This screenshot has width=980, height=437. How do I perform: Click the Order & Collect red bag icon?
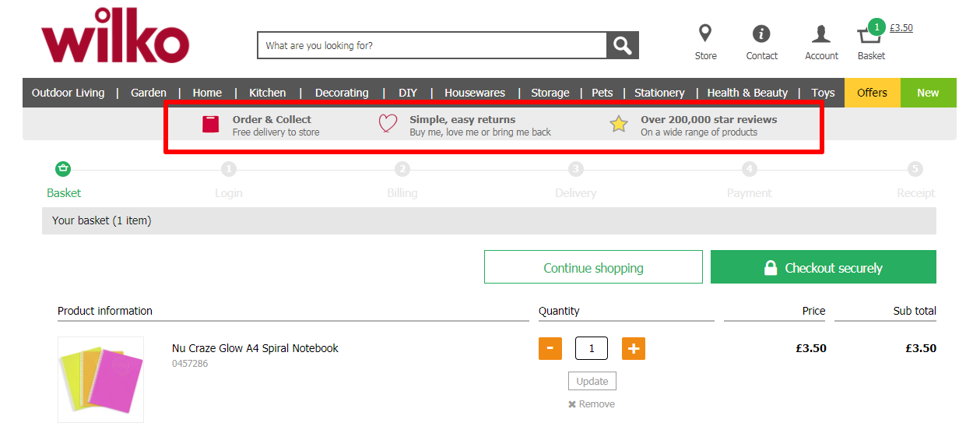click(210, 125)
